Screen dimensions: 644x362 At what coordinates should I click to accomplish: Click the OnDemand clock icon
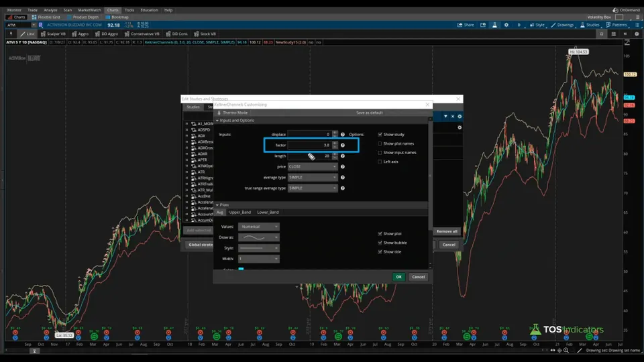click(615, 10)
